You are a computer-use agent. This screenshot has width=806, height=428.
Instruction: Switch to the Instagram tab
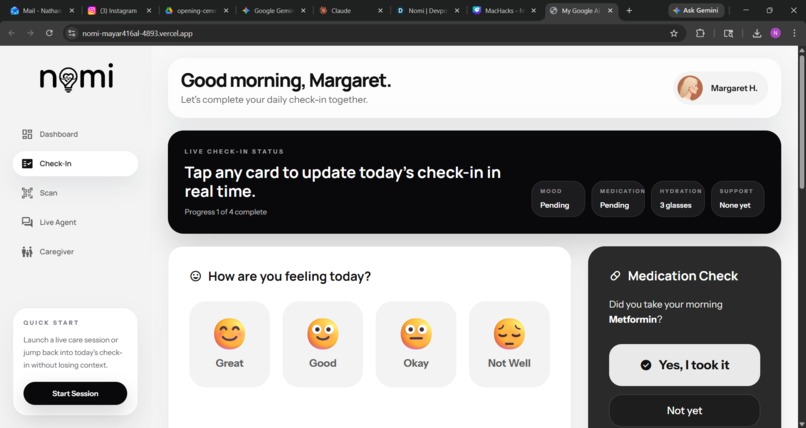click(x=119, y=10)
